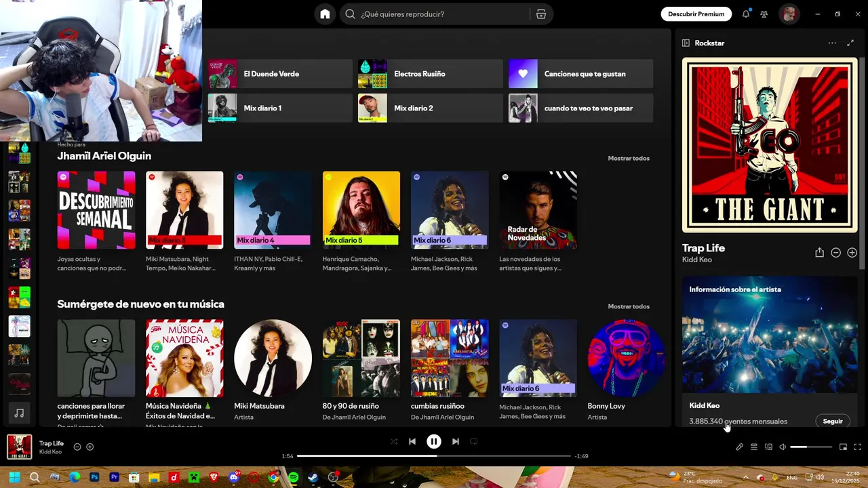The height and width of the screenshot is (488, 868).
Task: Open Descubrimiento Semanal playlist cover
Action: click(x=96, y=210)
